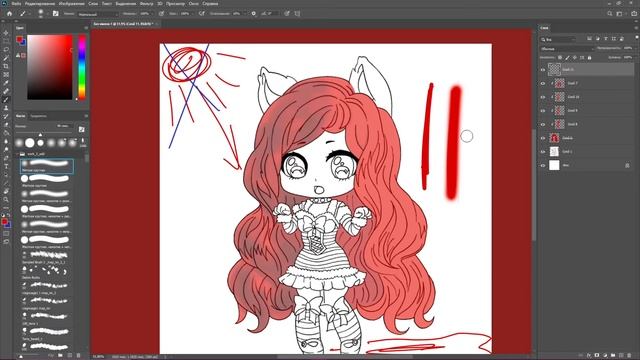Image resolution: width=640 pixels, height=360 pixels.
Task: Select the Move tool
Action: 6,33
